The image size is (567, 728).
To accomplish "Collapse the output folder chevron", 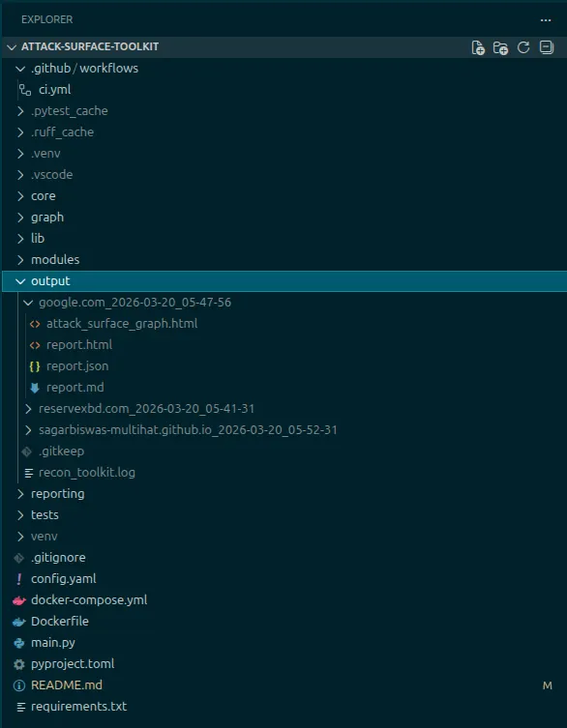I will click(20, 281).
